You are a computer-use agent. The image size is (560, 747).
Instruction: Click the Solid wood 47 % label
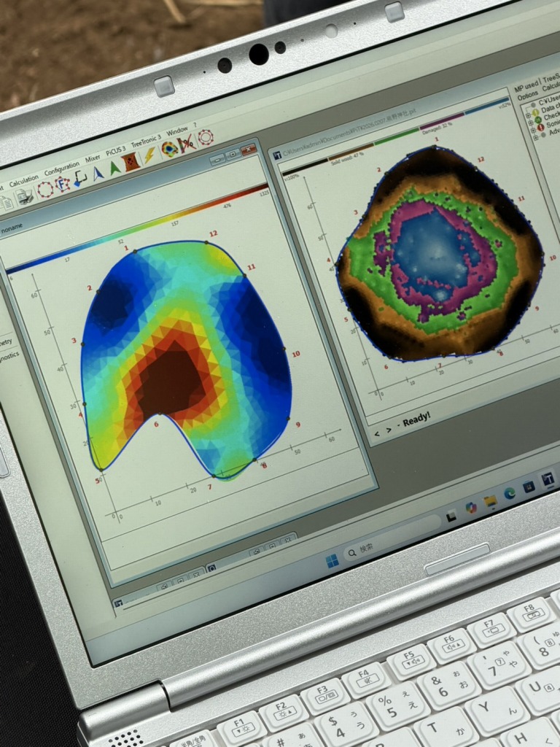tap(347, 158)
